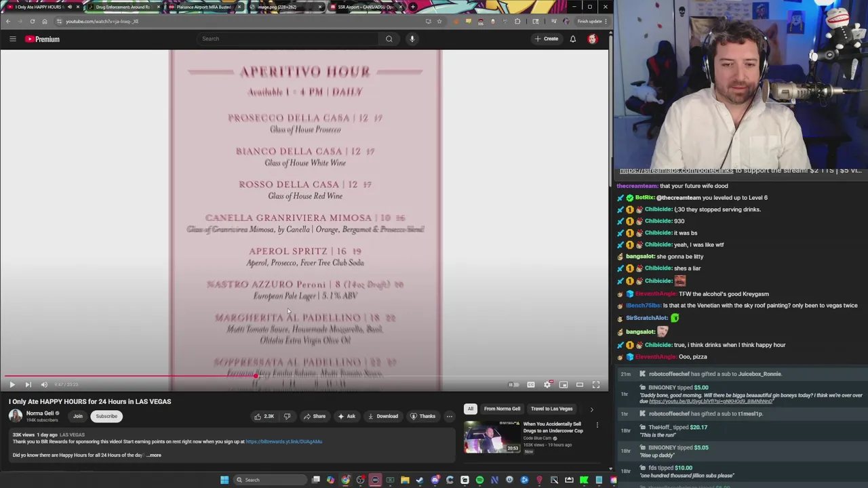Viewport: 868px width, 488px height.
Task: Switch to SSR Airport browser tab
Action: [366, 7]
